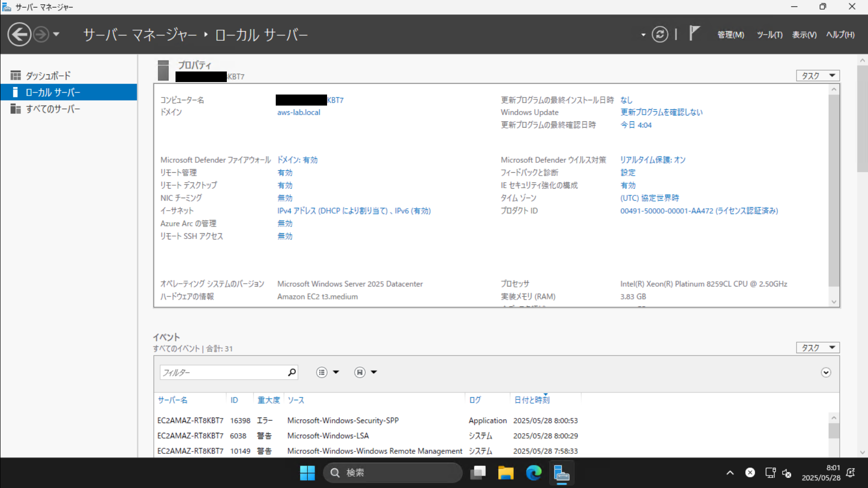Sort events by ID column
This screenshot has height=488, width=868.
(234, 400)
